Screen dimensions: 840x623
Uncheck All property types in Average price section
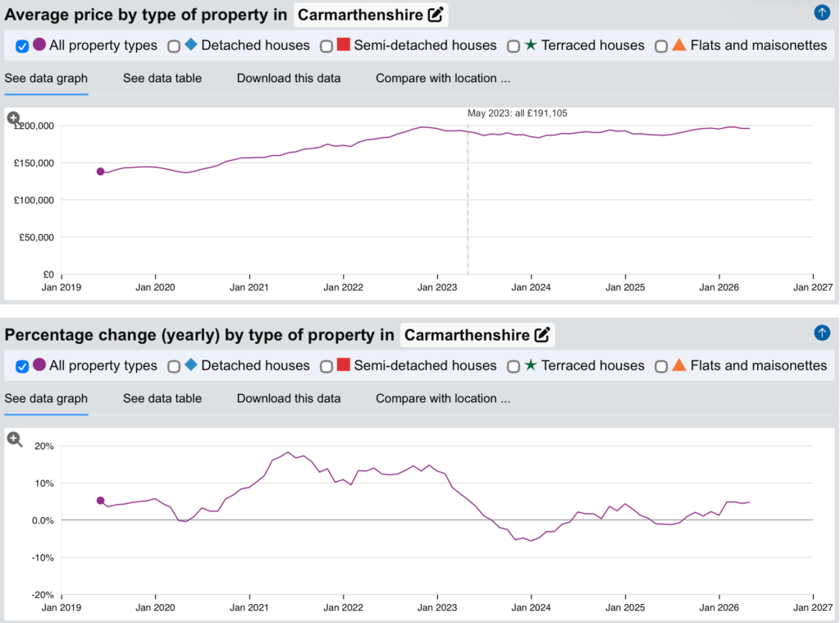22,47
